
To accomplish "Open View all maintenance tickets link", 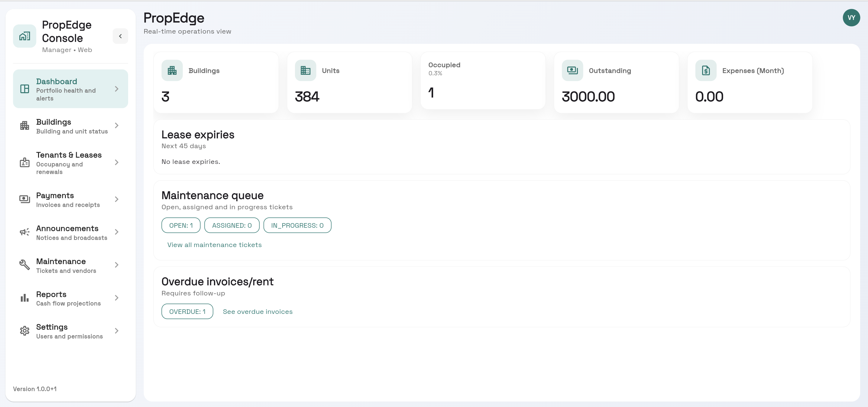I will 214,245.
